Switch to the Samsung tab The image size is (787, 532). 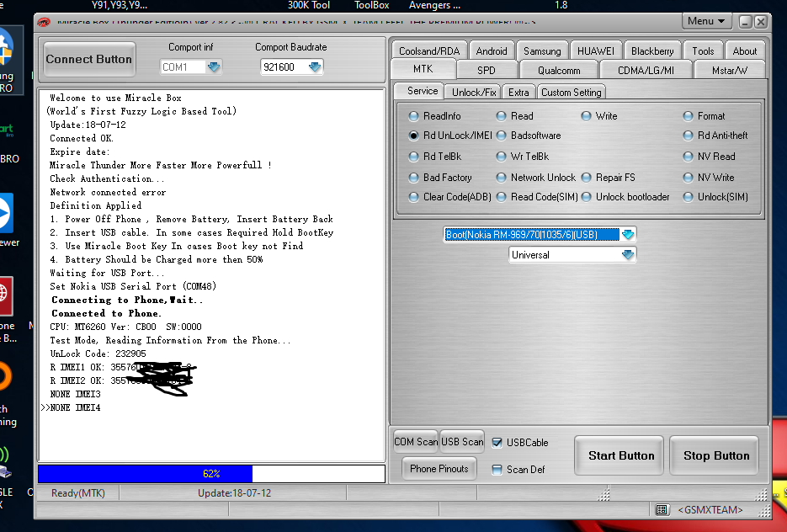pos(542,51)
